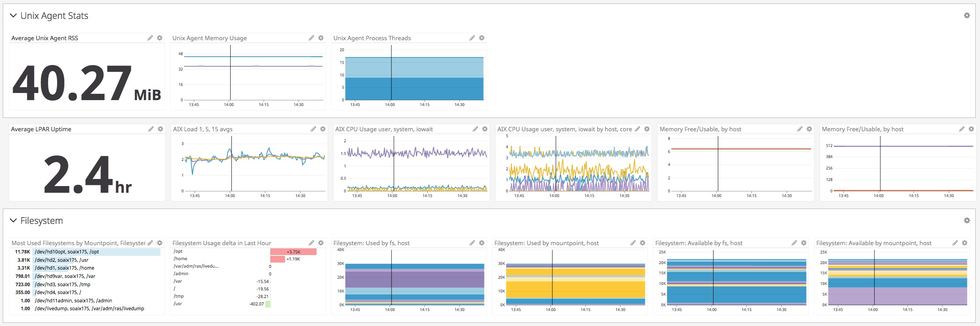Open settings gear for Unix Agent Memory Usage

coord(321,38)
